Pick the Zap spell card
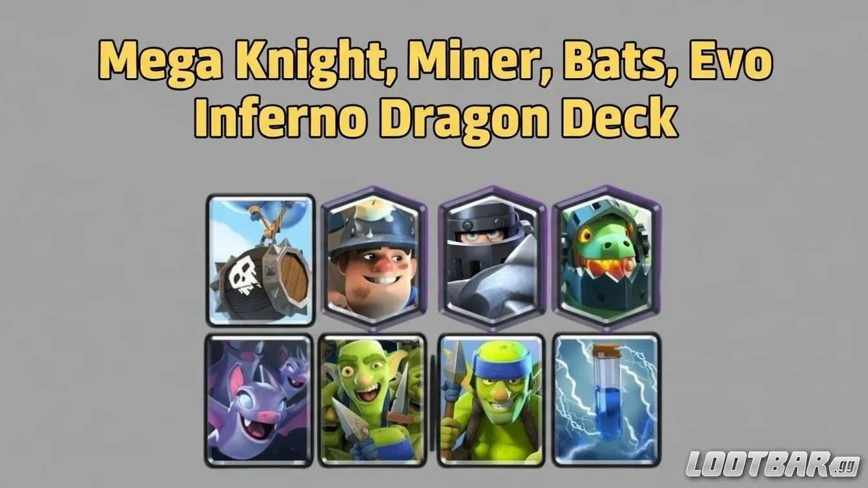Screen dimensions: 868x488 (607, 400)
